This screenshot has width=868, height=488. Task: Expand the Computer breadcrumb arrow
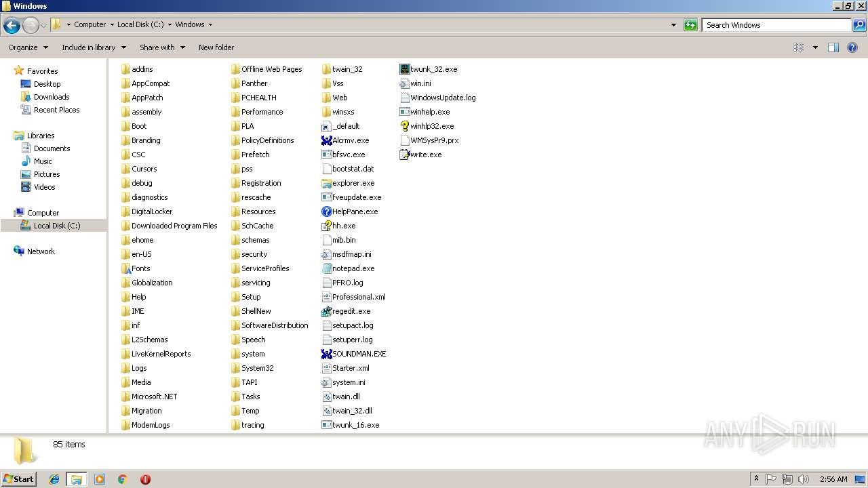111,24
